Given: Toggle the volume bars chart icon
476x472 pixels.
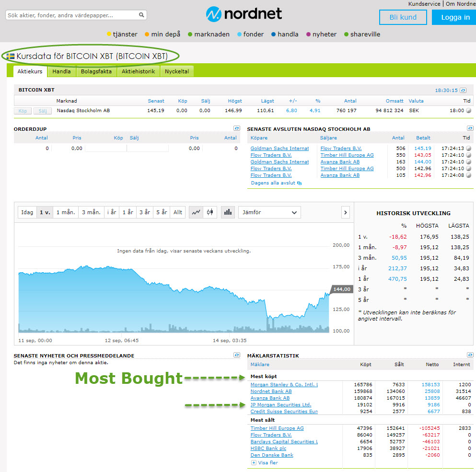Looking at the screenshot, I should point(228,212).
